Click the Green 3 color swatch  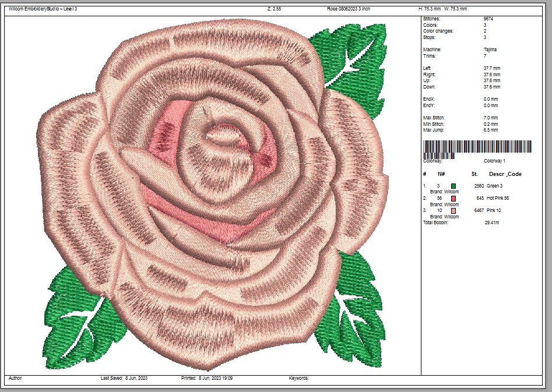(453, 186)
